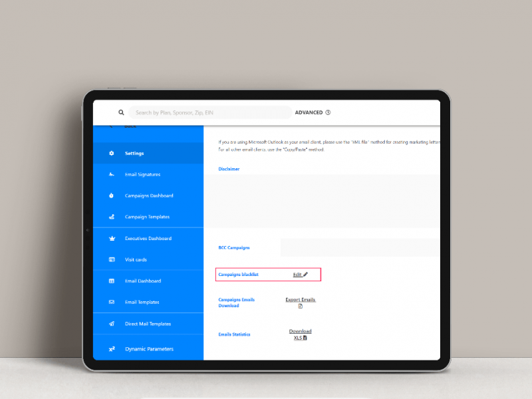Open the Campaign Templates menu item
The image size is (532, 399).
point(147,217)
